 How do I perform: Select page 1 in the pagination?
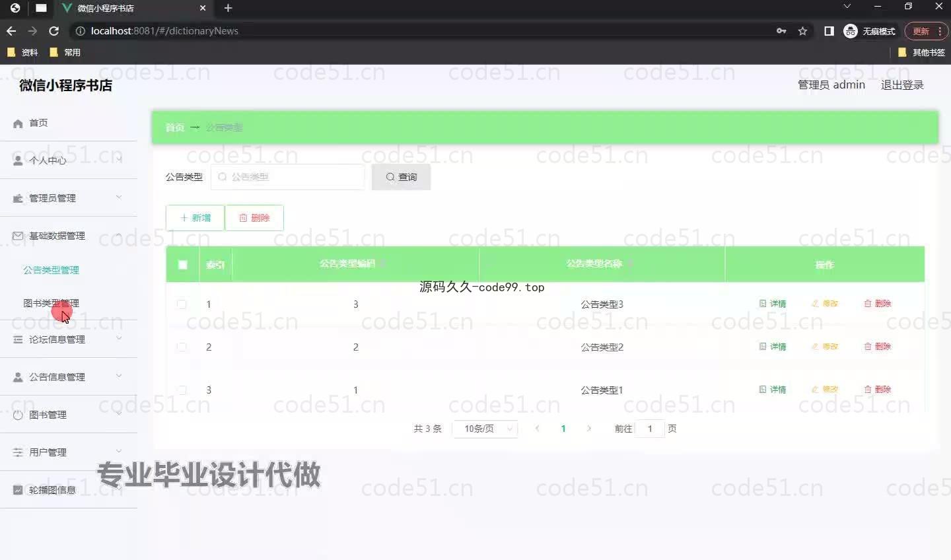tap(563, 429)
